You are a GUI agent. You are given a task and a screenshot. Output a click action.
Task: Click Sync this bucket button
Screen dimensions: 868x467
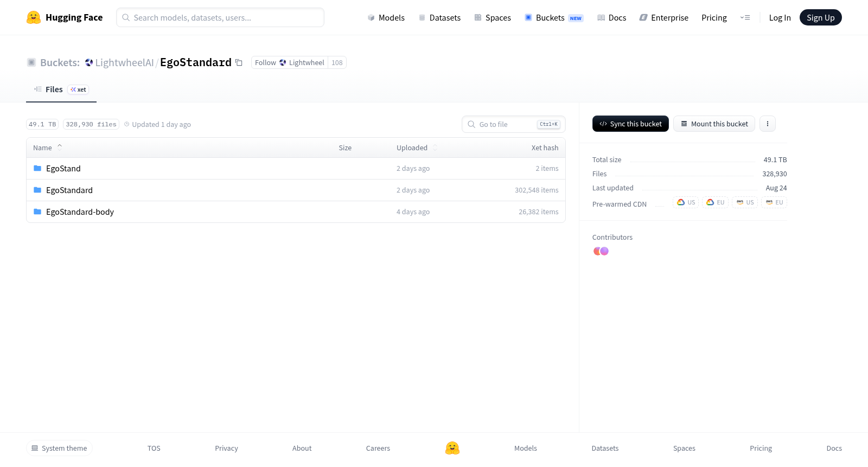[x=630, y=124]
